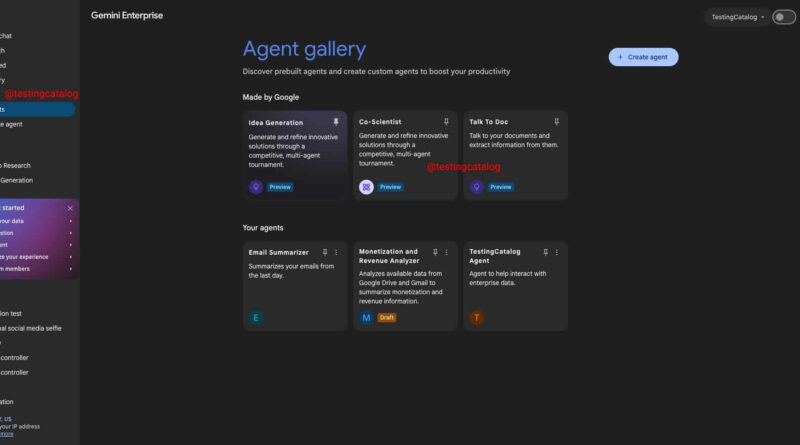The height and width of the screenshot is (445, 800).
Task: Open the 'agent' sidebar entry below highlighted item
Action: 38,124
